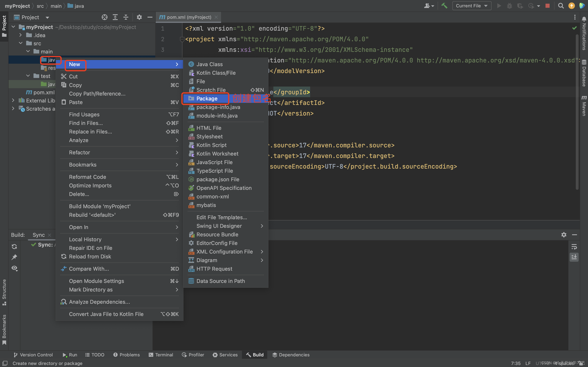Click the editor vertical scrollbar
Viewport: 588px width, 367px height.
[577, 112]
